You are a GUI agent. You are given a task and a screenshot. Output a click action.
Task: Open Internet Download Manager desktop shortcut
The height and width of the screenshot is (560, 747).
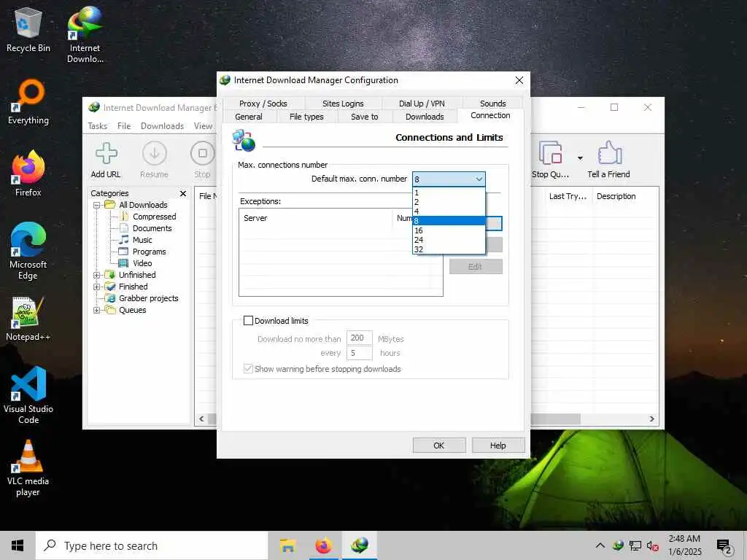[85, 34]
